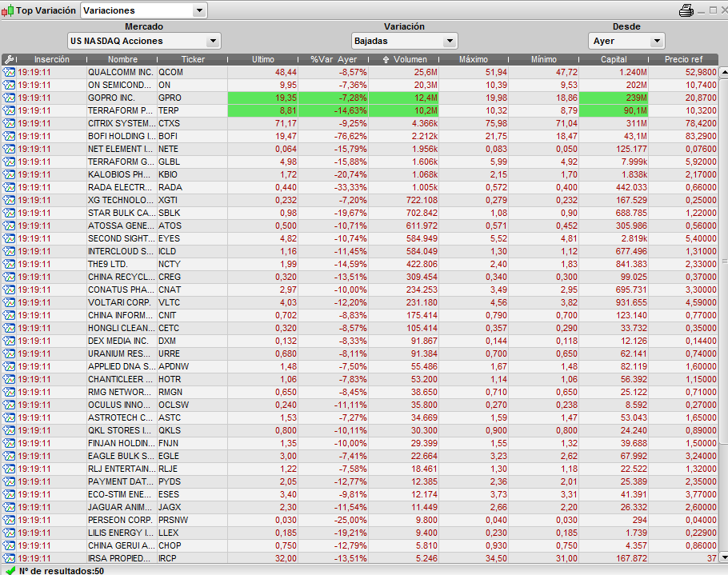Open the chart icon in the GOPRO row

[x=9, y=98]
